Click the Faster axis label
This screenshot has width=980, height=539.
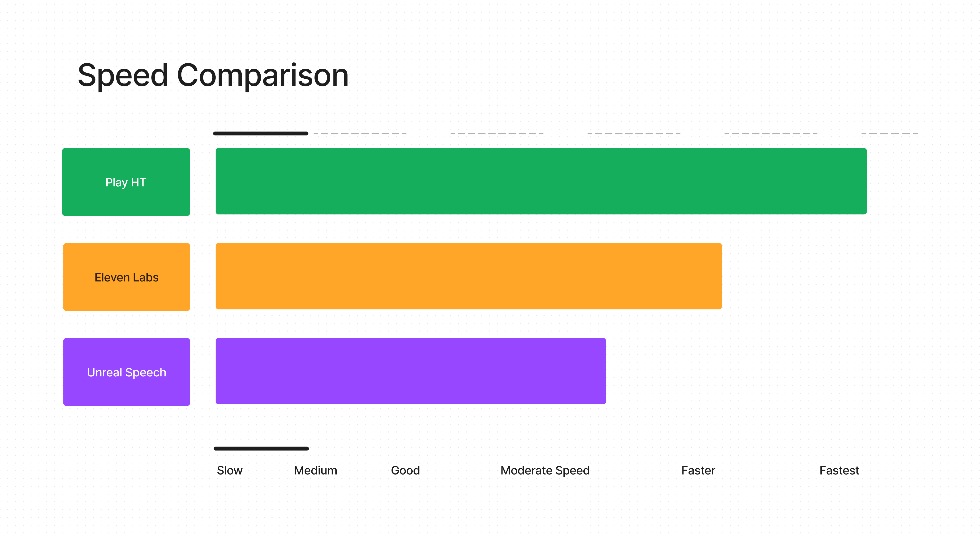pyautogui.click(x=698, y=471)
